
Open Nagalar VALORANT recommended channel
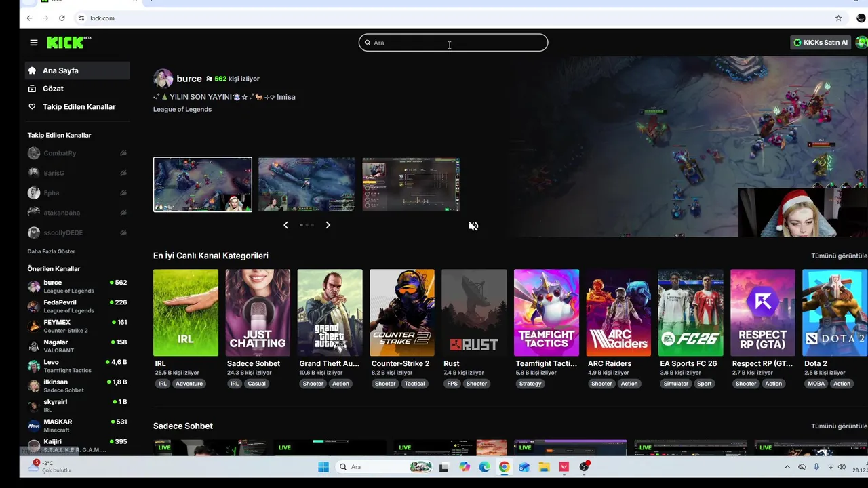77,346
